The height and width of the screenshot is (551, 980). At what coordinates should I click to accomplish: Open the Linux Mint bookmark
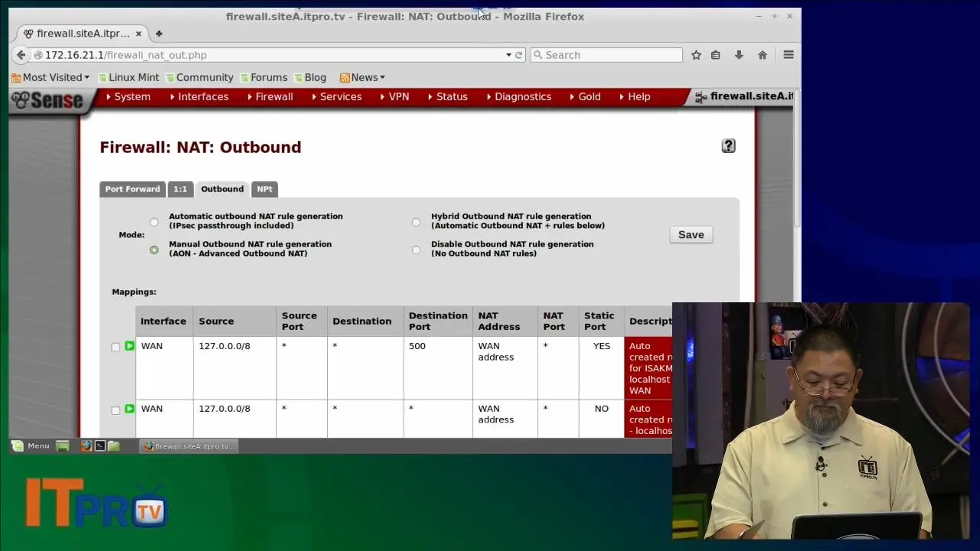128,77
